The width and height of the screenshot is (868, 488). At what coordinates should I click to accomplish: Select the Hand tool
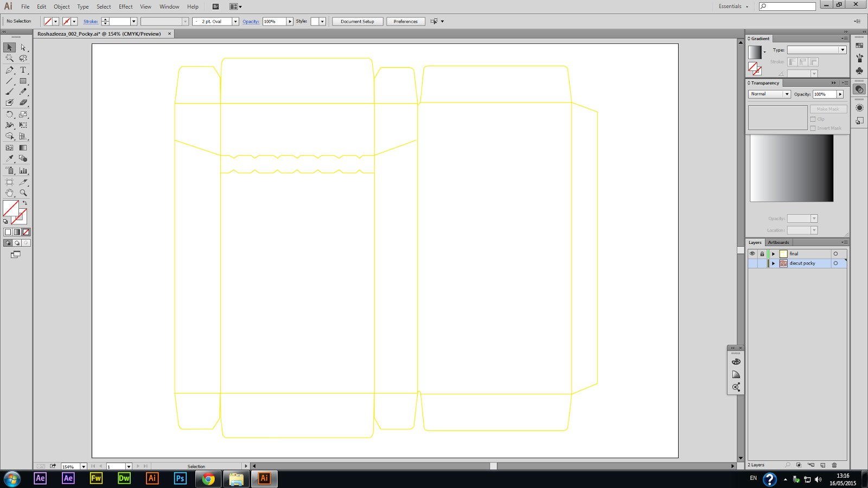pos(9,192)
